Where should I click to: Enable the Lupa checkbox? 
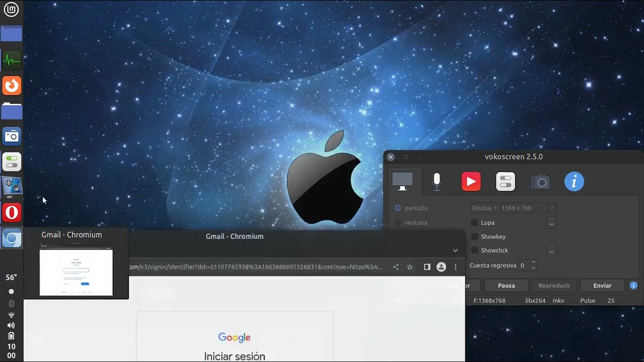474,222
